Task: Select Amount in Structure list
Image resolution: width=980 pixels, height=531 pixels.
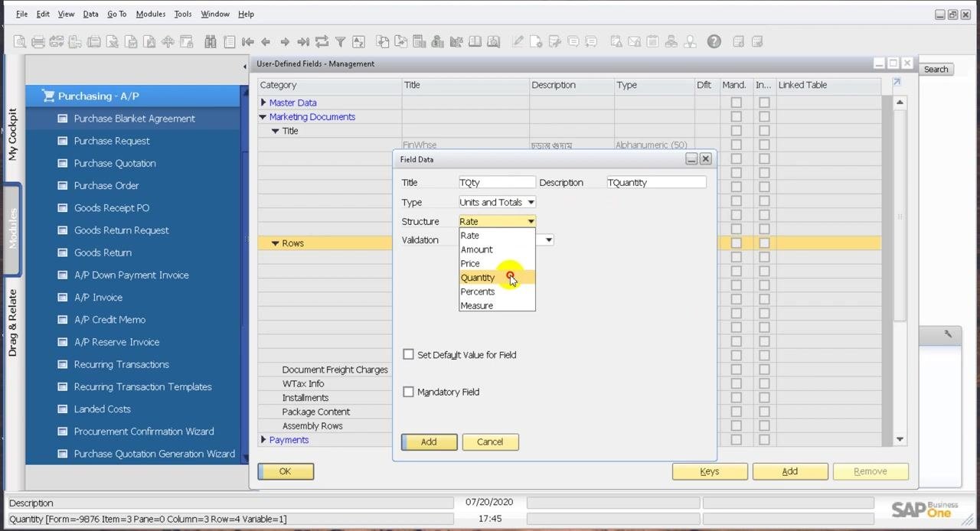Action: [x=497, y=249]
